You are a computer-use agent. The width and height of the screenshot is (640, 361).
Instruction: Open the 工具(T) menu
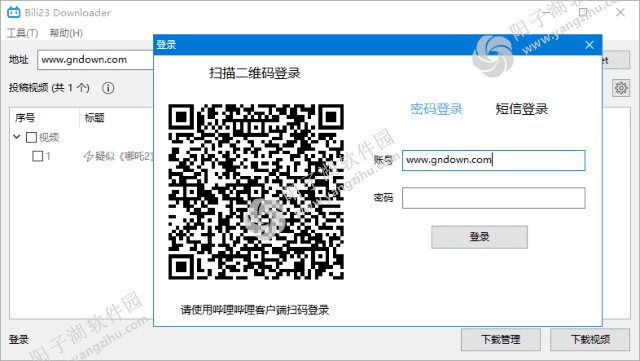click(22, 33)
